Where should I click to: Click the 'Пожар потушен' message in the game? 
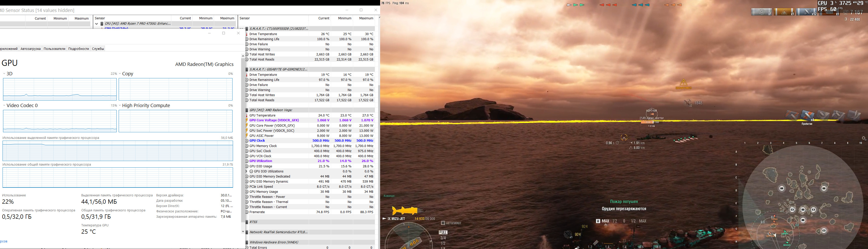point(624,202)
